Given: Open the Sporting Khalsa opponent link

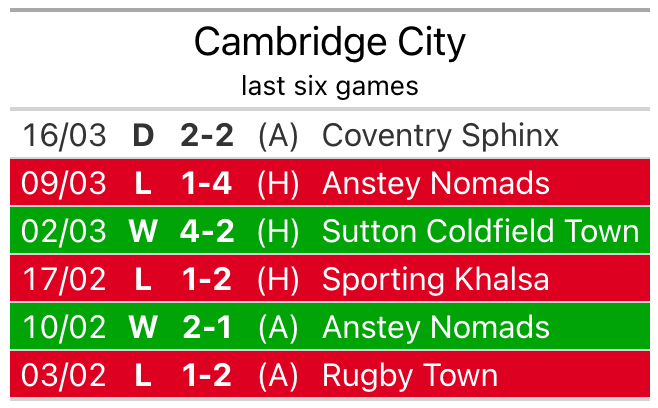Looking at the screenshot, I should 436,279.
